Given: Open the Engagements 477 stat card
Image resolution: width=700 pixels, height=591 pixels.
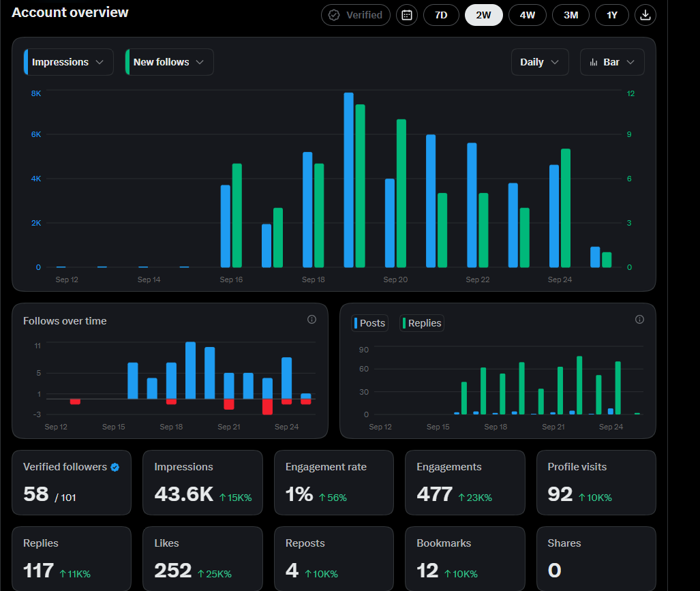Looking at the screenshot, I should tap(465, 483).
